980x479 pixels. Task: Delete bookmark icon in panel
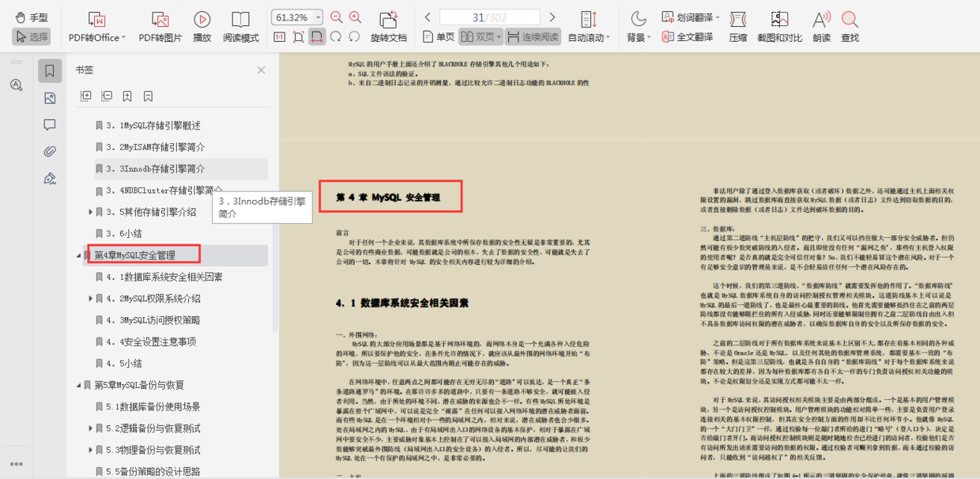(148, 96)
